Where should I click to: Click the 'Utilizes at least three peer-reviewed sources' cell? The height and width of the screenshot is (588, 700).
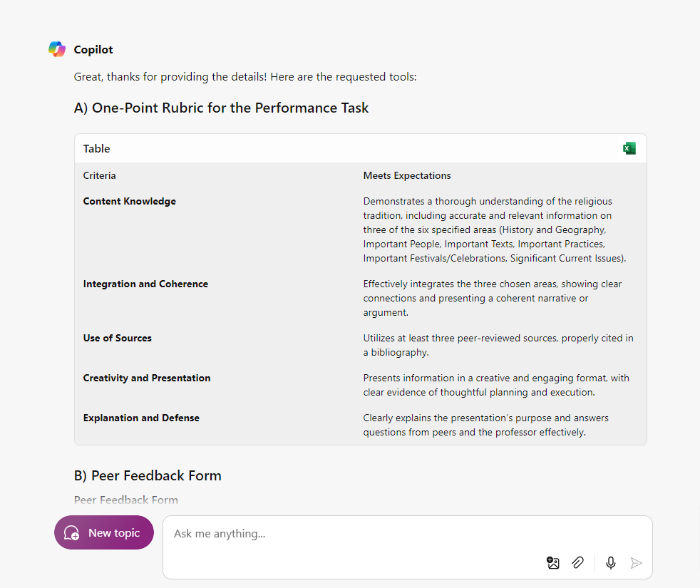(x=498, y=345)
